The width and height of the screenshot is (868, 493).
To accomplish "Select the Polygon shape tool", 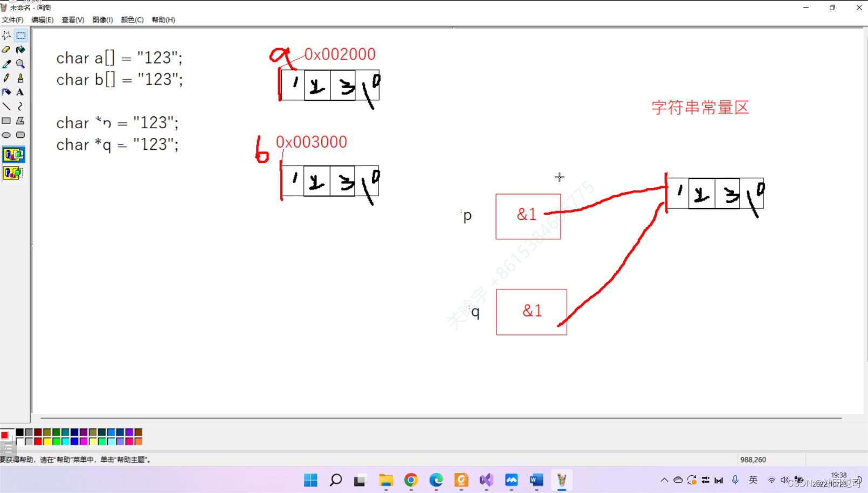I will point(20,121).
